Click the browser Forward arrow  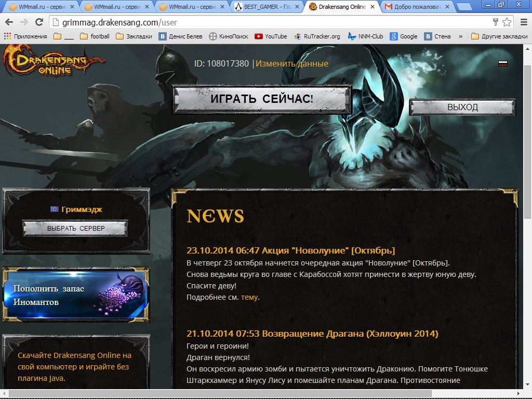point(24,22)
